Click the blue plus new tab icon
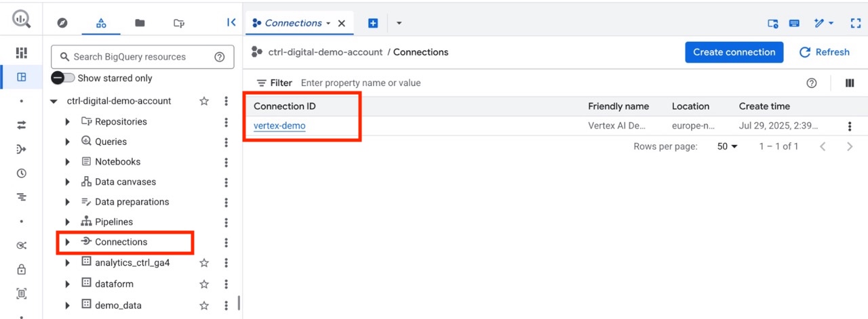 point(373,23)
